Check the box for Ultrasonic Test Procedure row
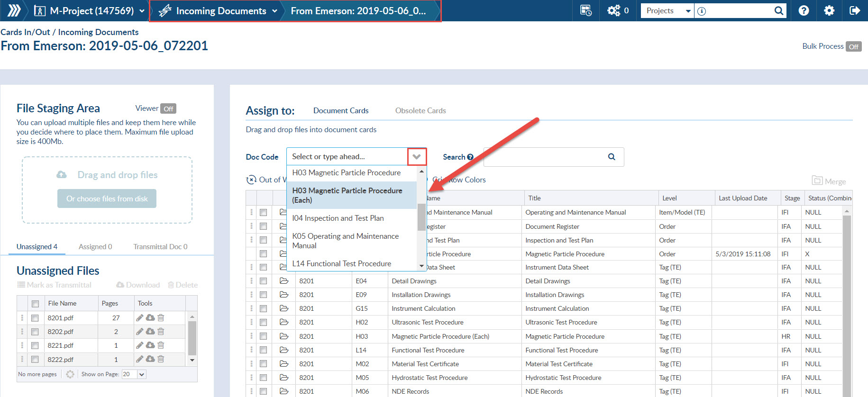 [x=263, y=322]
